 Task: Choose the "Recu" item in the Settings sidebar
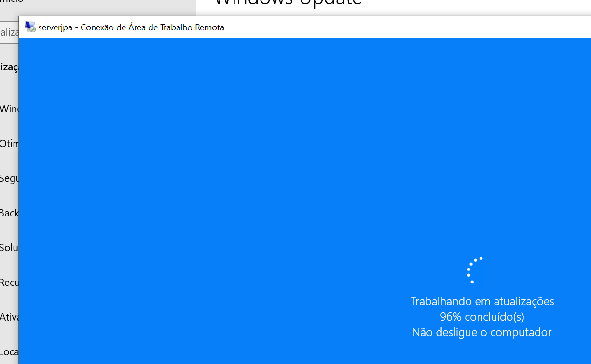(9, 283)
